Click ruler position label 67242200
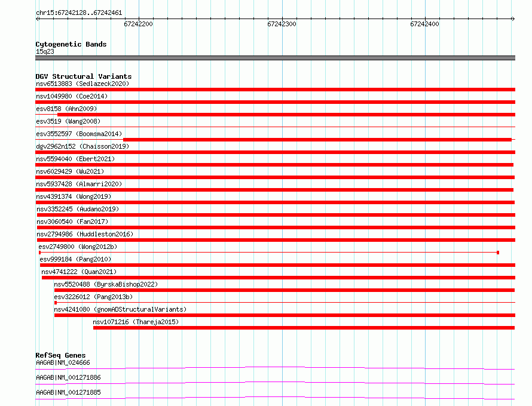The image size is (532, 406). (x=138, y=24)
